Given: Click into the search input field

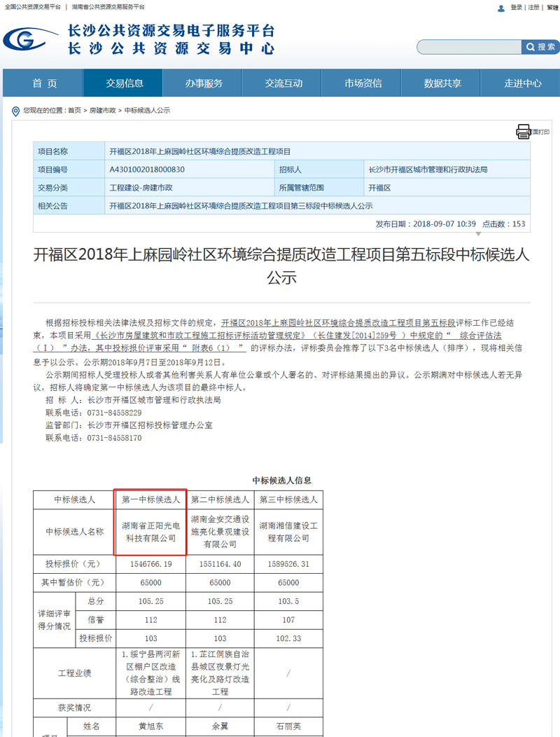Looking at the screenshot, I should [x=468, y=47].
